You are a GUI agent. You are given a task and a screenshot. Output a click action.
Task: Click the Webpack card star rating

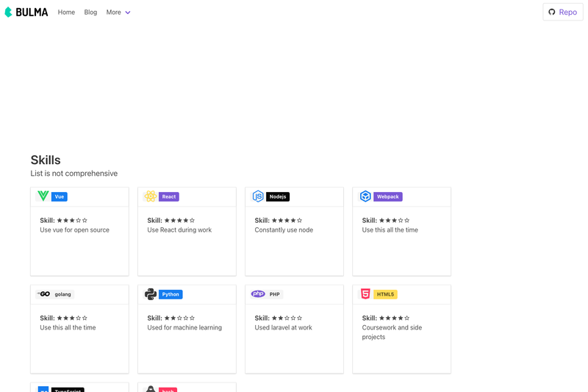click(394, 221)
